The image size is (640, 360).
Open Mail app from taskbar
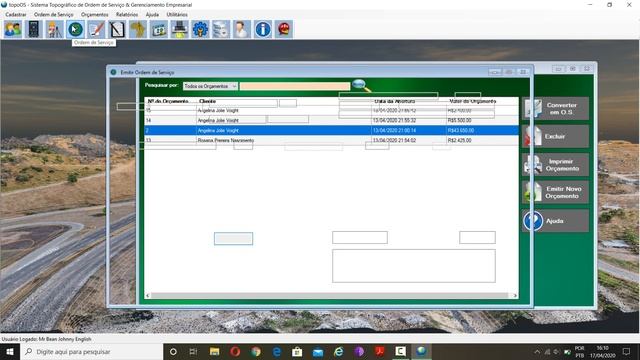[318, 351]
